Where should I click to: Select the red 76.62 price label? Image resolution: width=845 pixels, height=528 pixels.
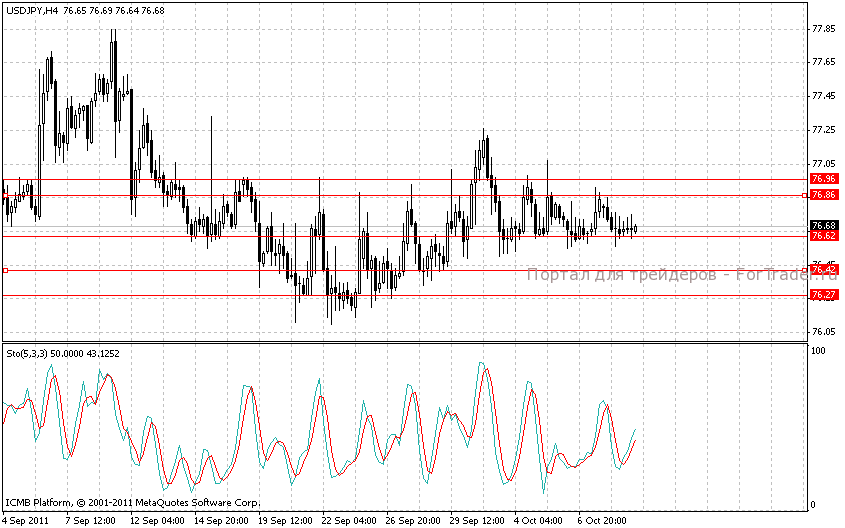click(824, 236)
